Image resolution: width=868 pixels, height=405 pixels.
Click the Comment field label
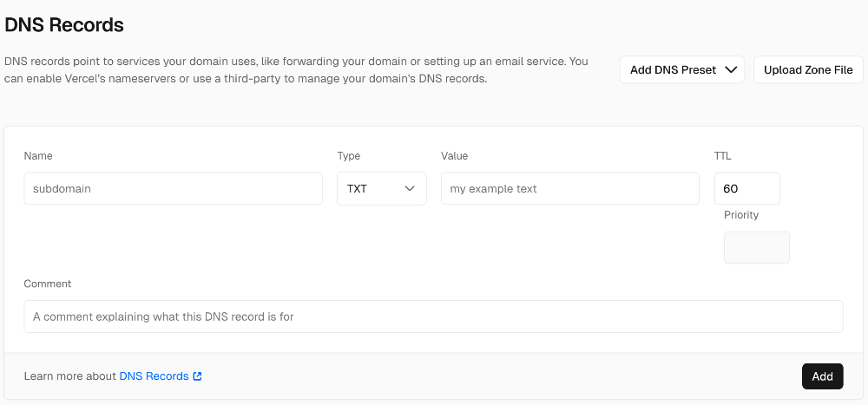(48, 284)
